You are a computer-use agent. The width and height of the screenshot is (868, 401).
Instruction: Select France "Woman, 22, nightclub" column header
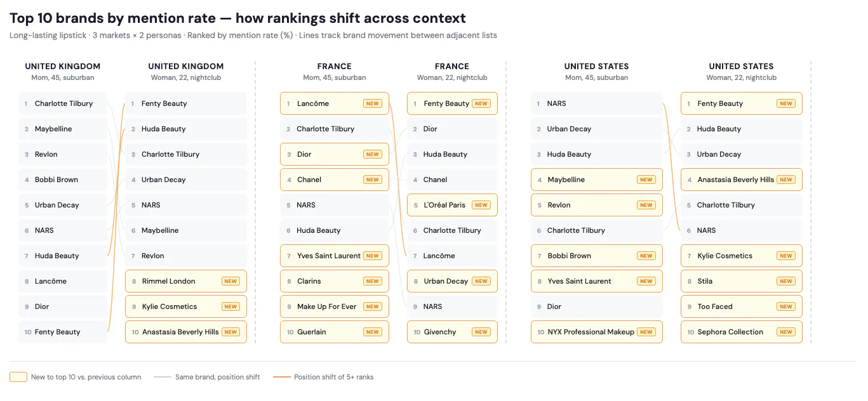pos(452,71)
